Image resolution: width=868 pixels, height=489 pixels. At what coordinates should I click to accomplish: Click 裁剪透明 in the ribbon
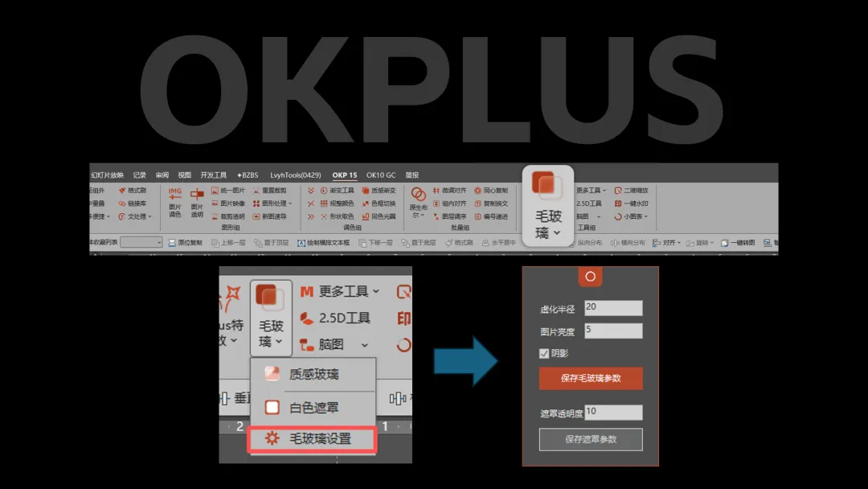tap(228, 216)
